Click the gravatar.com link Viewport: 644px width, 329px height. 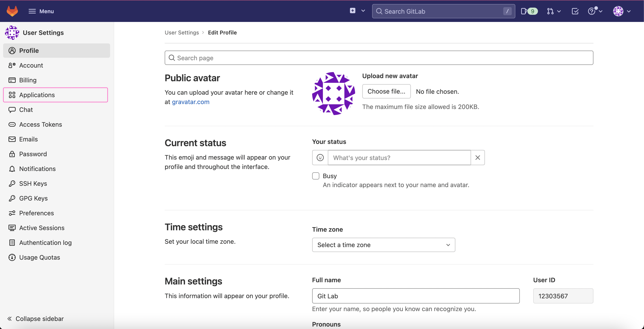(x=191, y=102)
